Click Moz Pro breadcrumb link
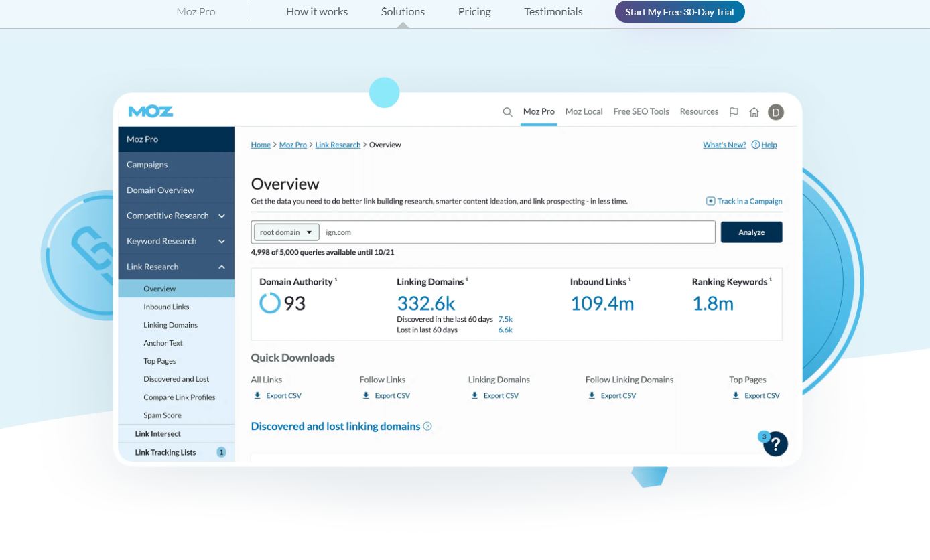 click(x=293, y=145)
